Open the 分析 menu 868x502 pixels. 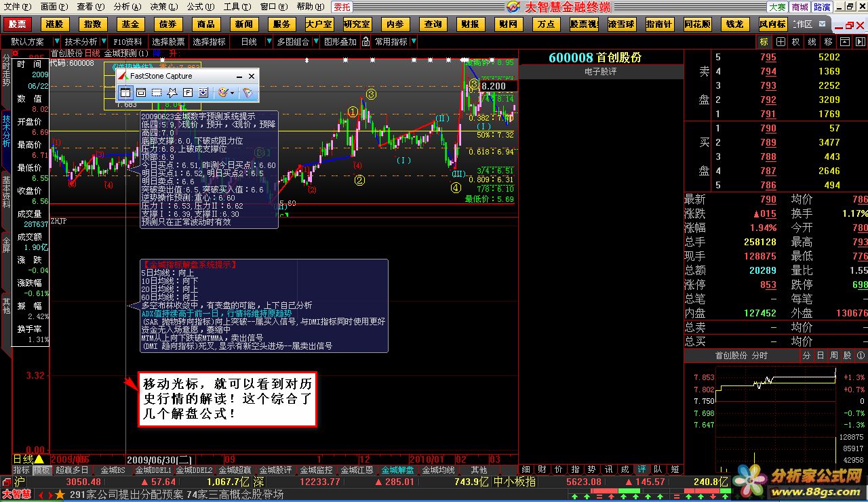[127, 7]
